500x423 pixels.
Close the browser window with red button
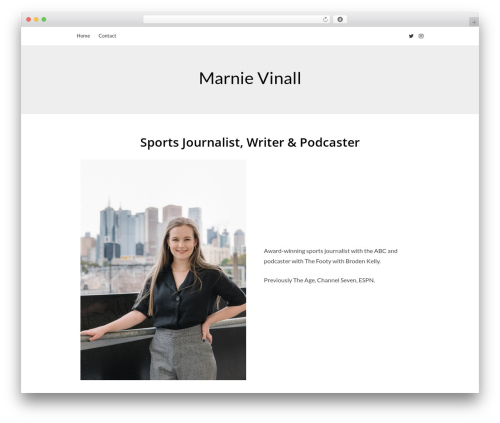click(x=29, y=20)
